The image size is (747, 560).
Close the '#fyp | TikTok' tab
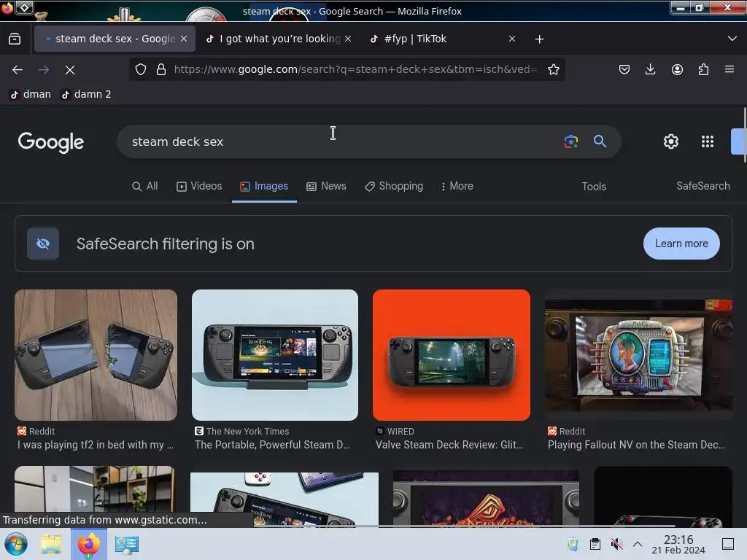[x=511, y=39]
